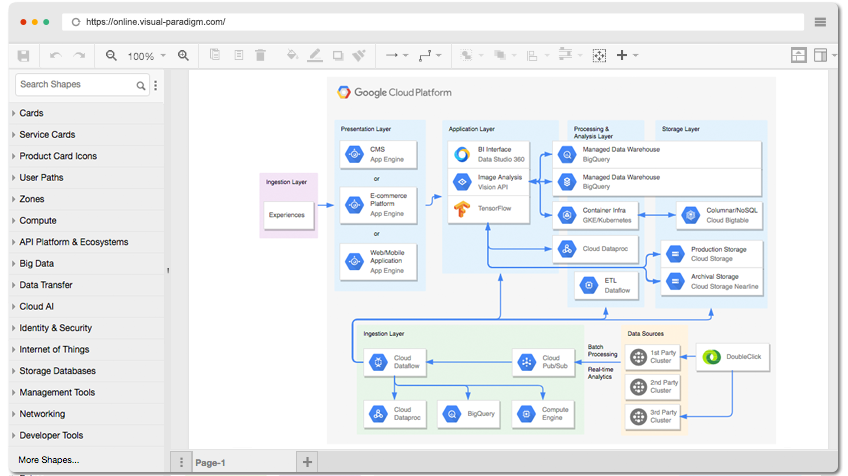Expand the Data Transfer category

pyautogui.click(x=87, y=285)
